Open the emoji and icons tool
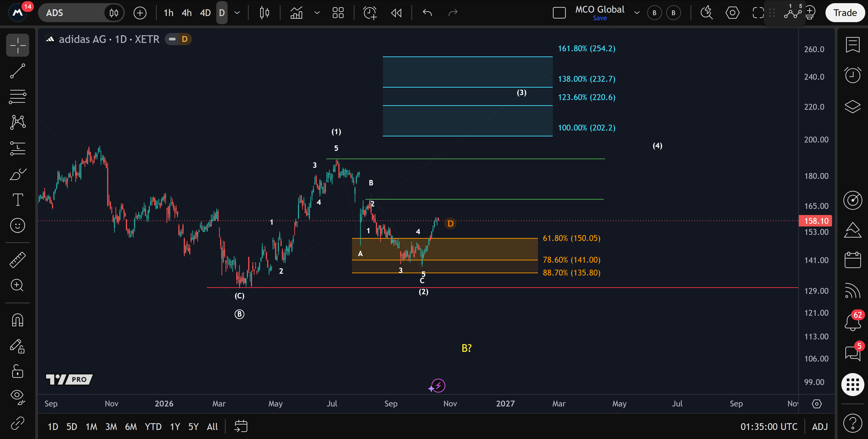Viewport: 868px width, 439px height. 18,225
